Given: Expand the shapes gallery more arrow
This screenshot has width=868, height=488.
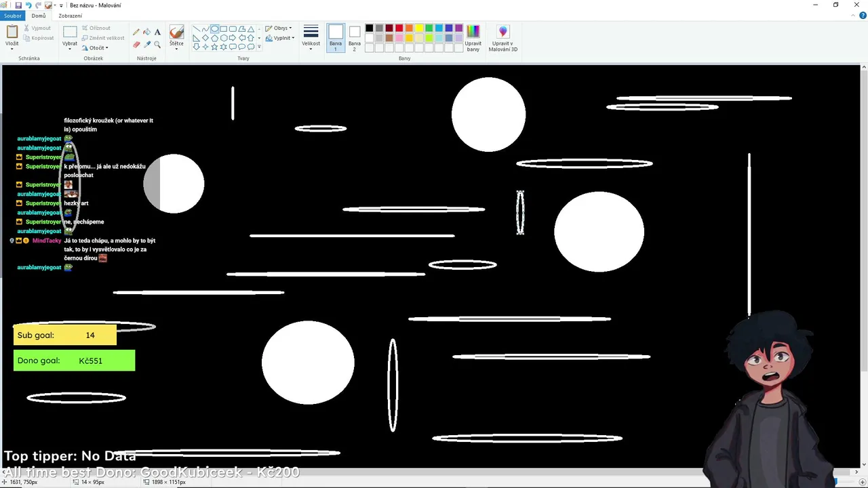Looking at the screenshot, I should click(x=259, y=47).
